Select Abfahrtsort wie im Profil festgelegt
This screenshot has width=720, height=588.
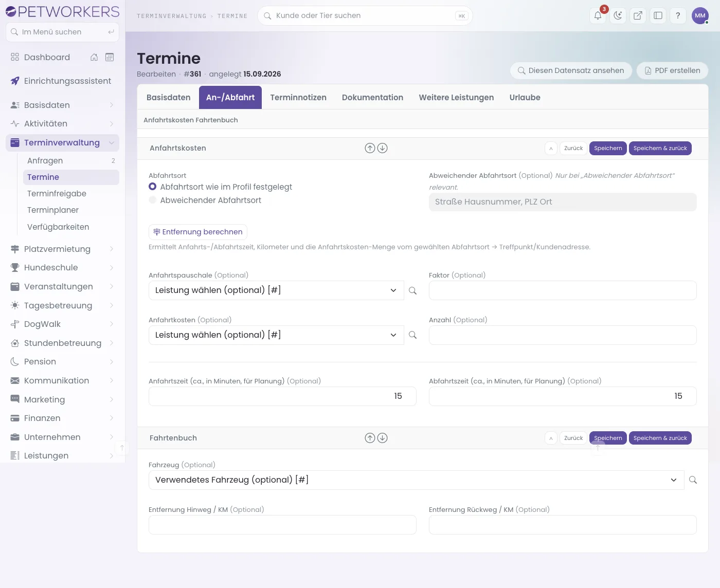(x=152, y=187)
